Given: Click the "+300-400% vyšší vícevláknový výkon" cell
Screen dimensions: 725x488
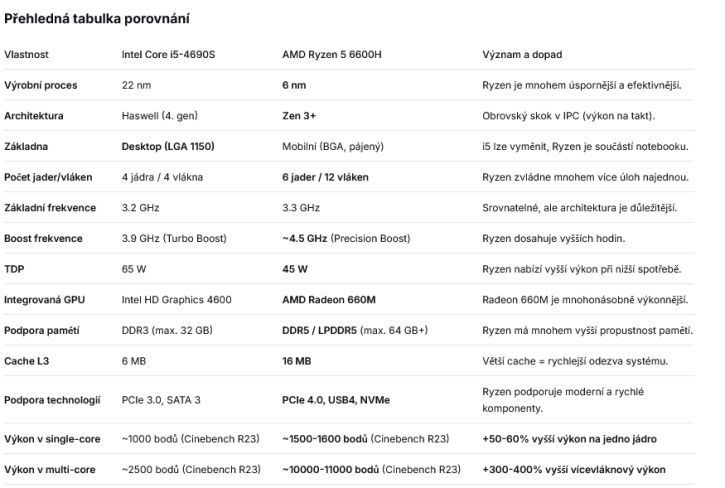Looking at the screenshot, I should click(x=573, y=468).
